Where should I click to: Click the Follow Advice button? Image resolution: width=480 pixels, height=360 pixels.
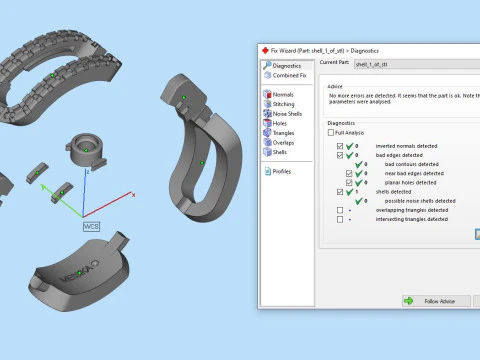436,301
